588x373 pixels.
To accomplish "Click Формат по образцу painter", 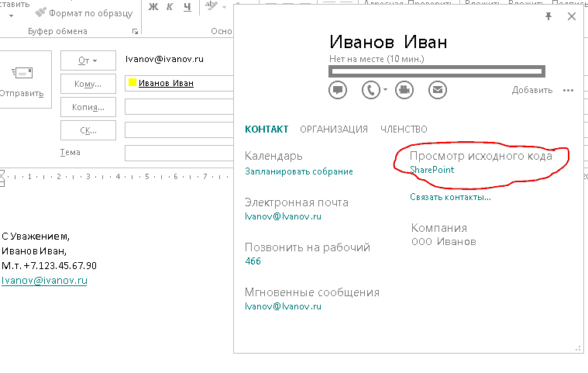I will (x=84, y=13).
